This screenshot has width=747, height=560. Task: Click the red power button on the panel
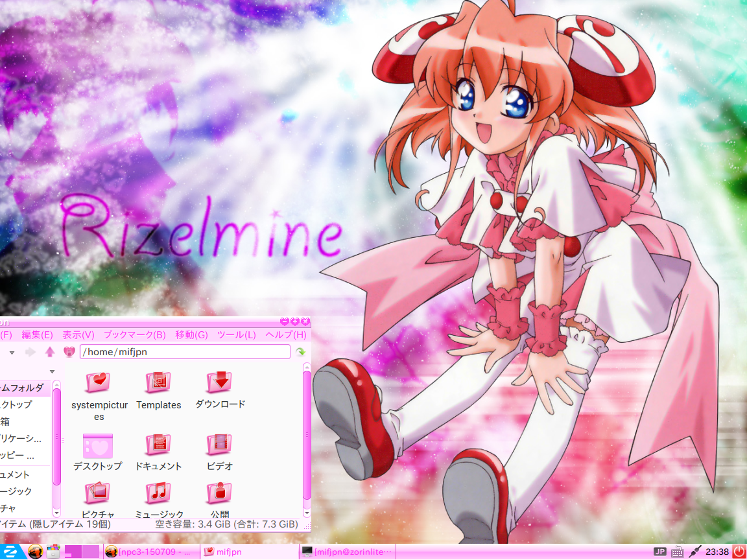point(739,552)
